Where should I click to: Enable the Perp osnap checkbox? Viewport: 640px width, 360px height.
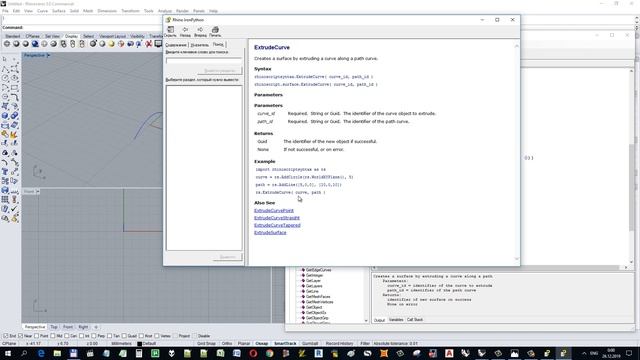(x=93, y=336)
